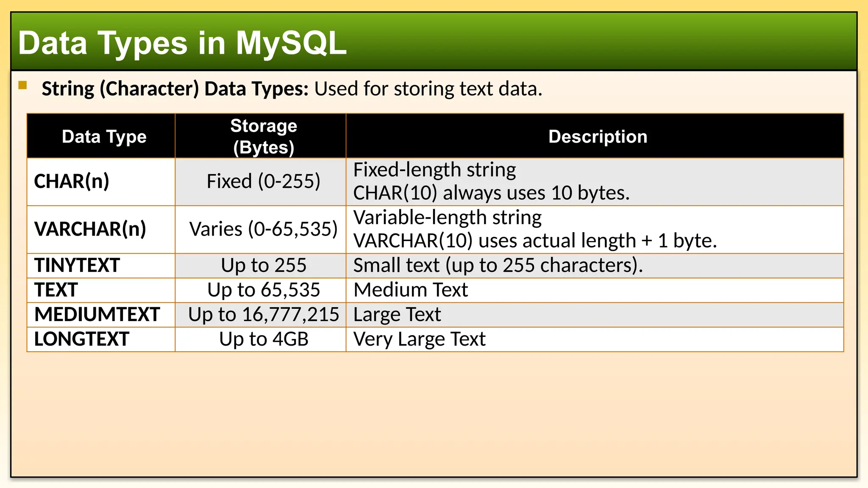Select the Fixed (0-255) storage cell
Image resolution: width=868 pixels, height=488 pixels.
(x=263, y=181)
